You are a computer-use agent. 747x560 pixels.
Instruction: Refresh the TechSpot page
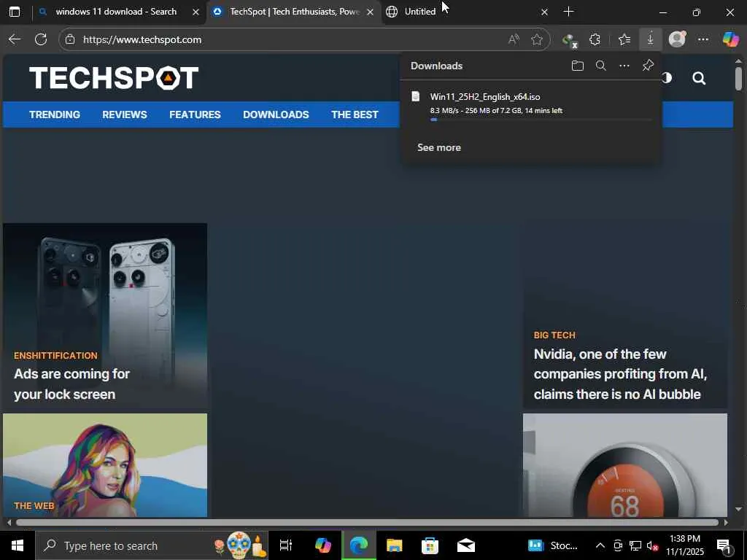(x=41, y=39)
